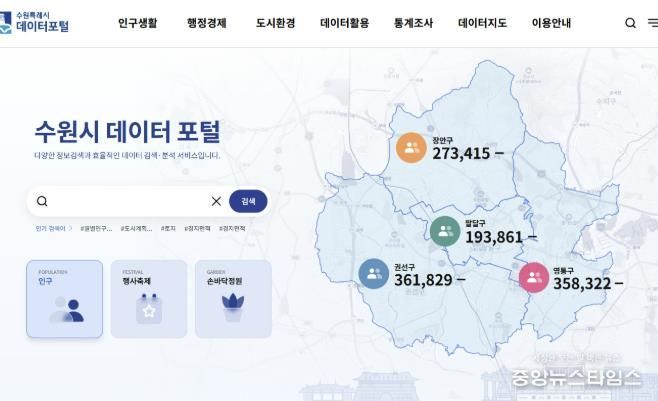
Task: Open the 데이터지도 menu
Action: [x=483, y=23]
